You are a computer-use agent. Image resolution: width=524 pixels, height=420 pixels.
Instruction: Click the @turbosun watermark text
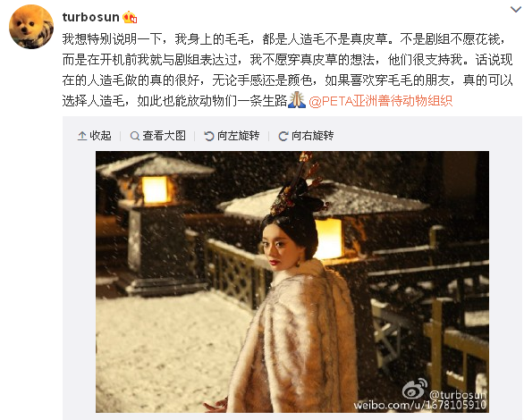click(458, 394)
